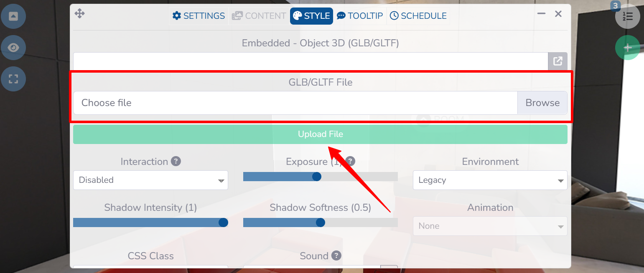Open external link icon beside embed field
The height and width of the screenshot is (273, 644).
557,61
